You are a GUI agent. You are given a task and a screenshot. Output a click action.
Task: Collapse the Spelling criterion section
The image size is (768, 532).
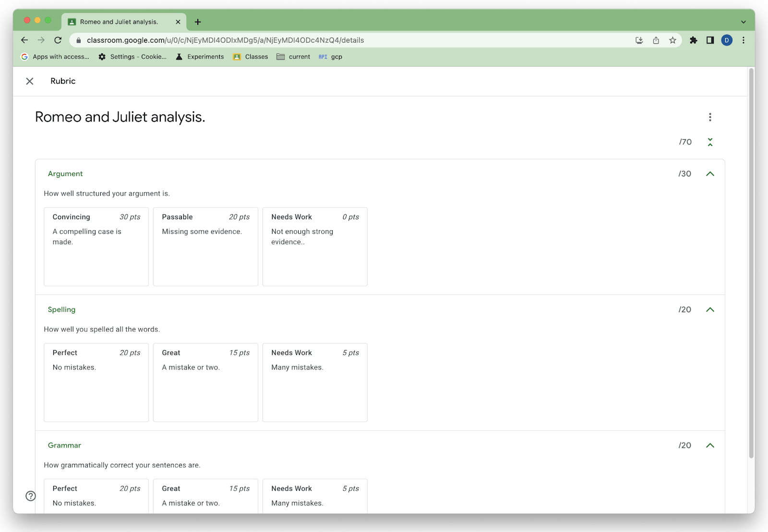710,309
